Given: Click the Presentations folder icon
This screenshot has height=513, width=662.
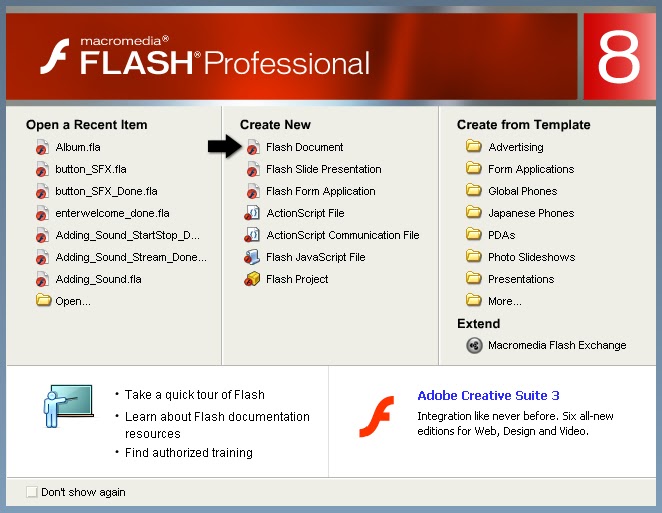Looking at the screenshot, I should point(474,278).
